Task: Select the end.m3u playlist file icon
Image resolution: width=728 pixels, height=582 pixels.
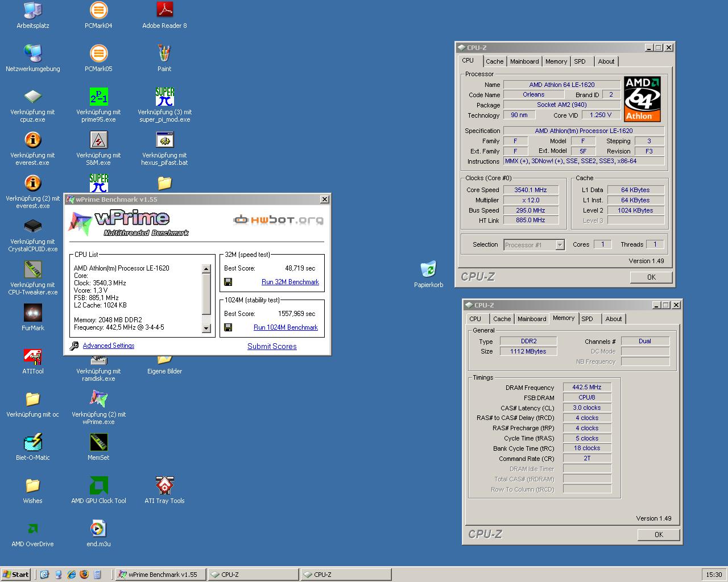Action: tap(98, 529)
